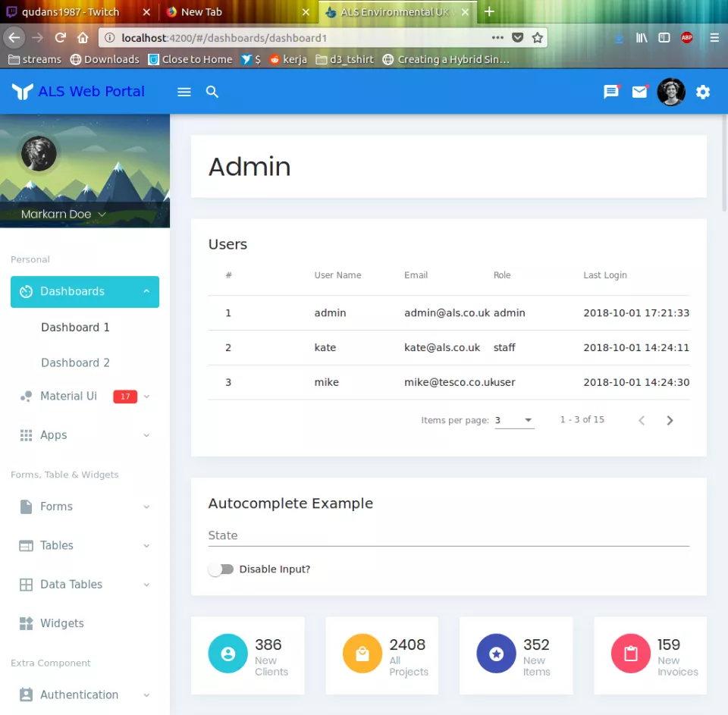This screenshot has height=715, width=728.
Task: Click the profile avatar in the header
Action: click(x=670, y=92)
